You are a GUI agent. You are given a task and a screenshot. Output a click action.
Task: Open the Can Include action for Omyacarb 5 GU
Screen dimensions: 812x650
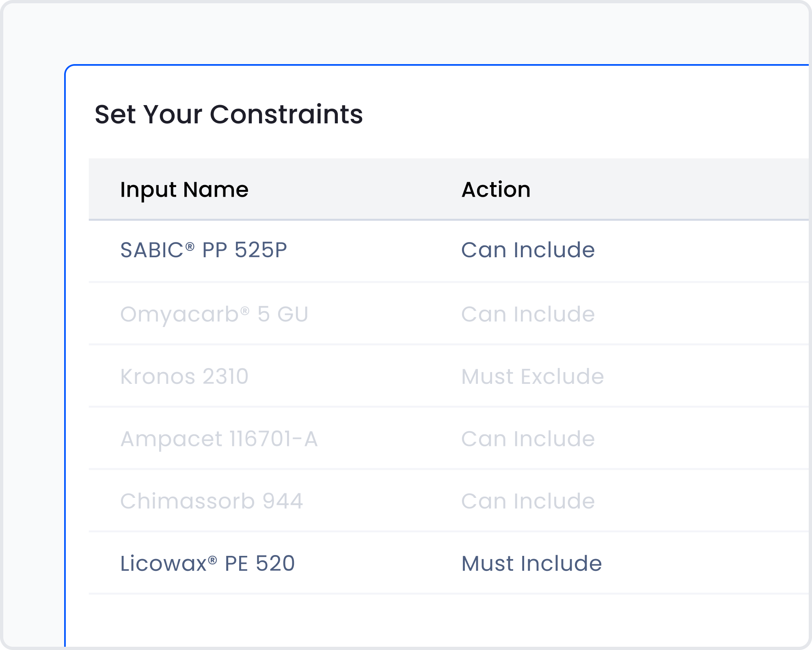(x=528, y=314)
